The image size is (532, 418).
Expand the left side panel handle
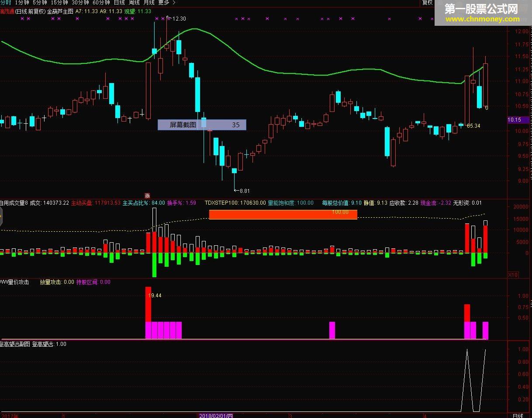[1, 217]
